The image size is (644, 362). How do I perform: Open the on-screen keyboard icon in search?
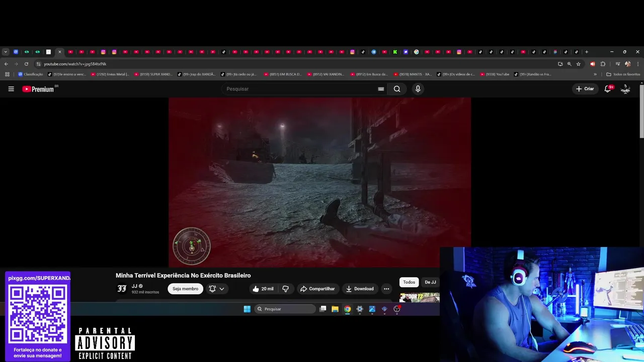coord(381,89)
